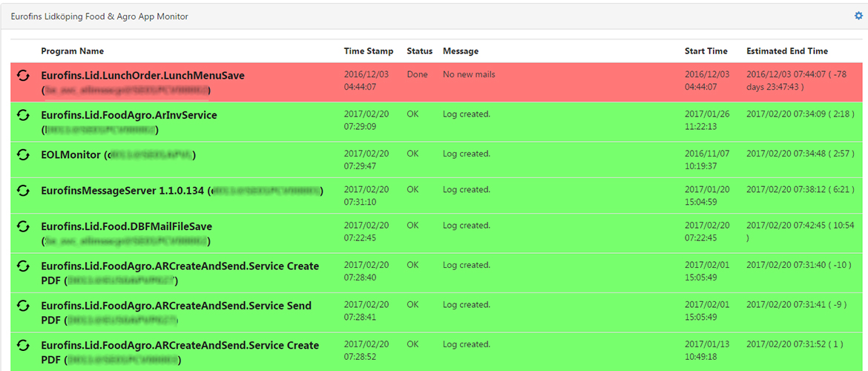868x371 pixels.
Task: Click refresh icon beside Eurofins.Lid.Food.DBFMailFileSave
Action: pos(23,226)
